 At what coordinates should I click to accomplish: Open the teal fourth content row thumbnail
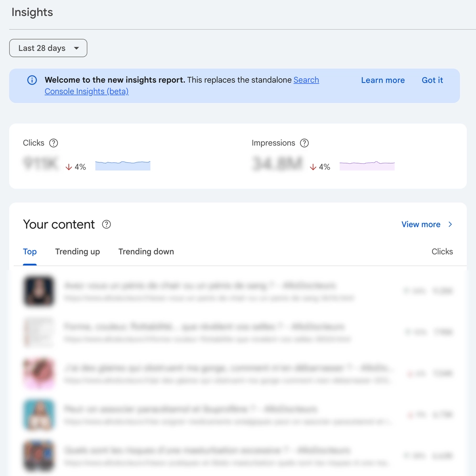click(39, 414)
